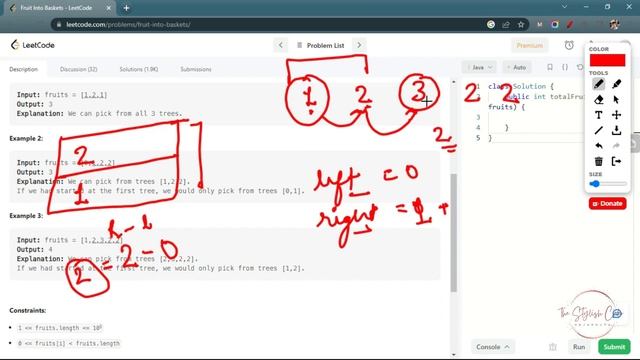Click the share page icon in address bar

[x=506, y=24]
